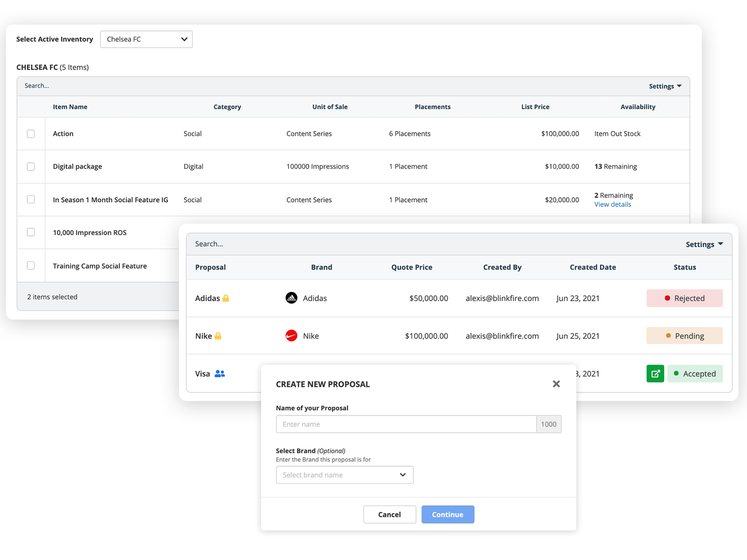Click the Adidas brand logo

(x=291, y=298)
